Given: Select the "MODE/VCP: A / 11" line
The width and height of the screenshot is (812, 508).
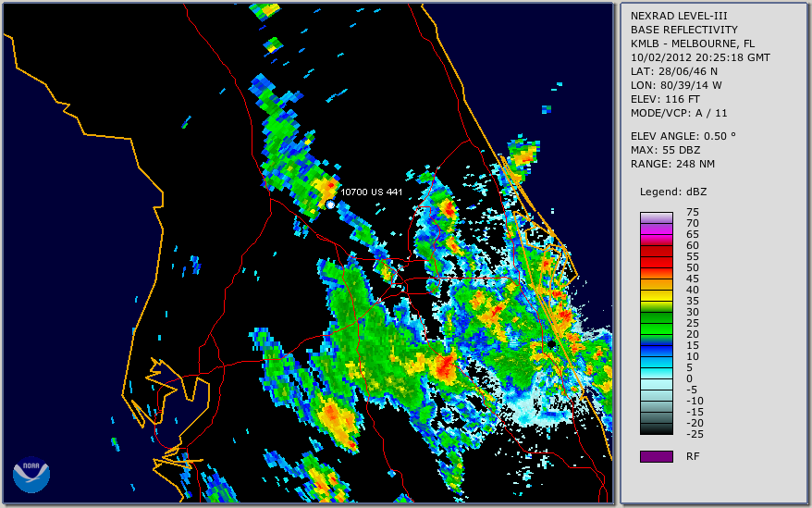Looking at the screenshot, I should click(x=679, y=113).
